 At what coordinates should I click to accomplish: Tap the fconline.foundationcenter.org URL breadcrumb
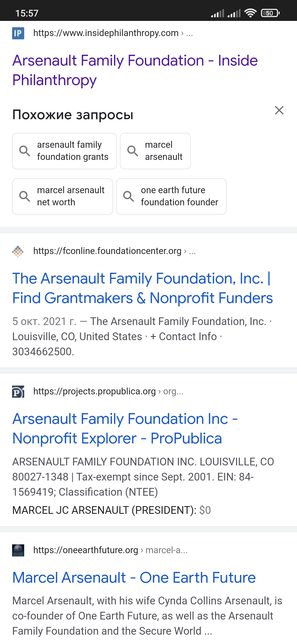(107, 251)
